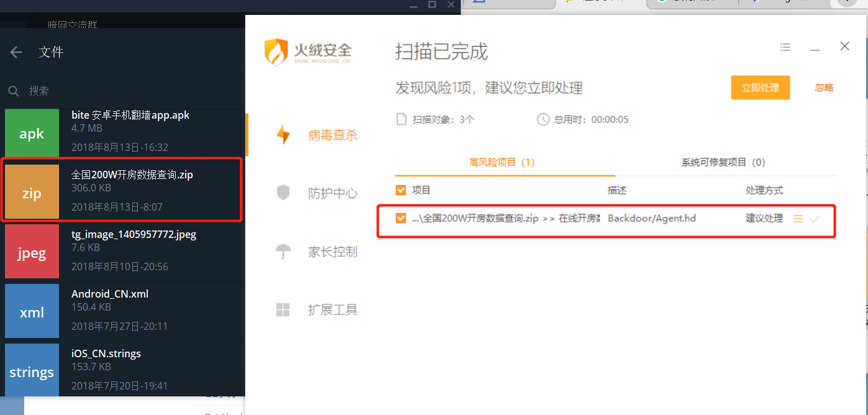Open Huorong menu list icon at top

[785, 47]
